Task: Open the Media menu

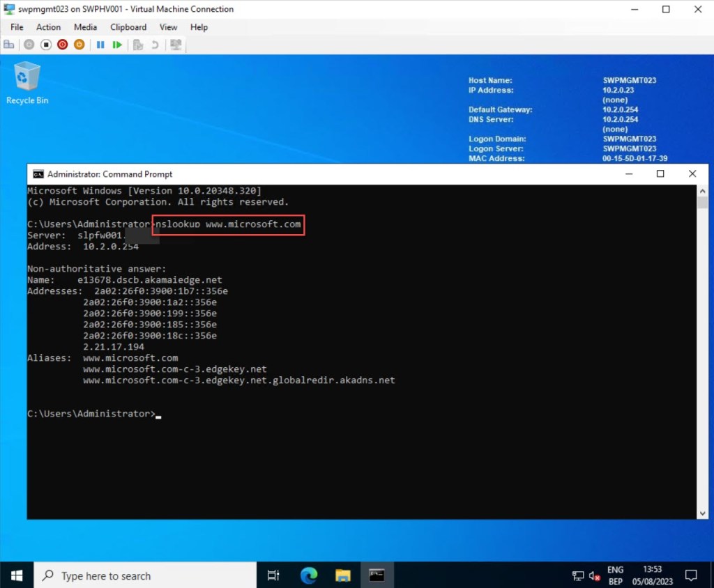Action: [85, 27]
